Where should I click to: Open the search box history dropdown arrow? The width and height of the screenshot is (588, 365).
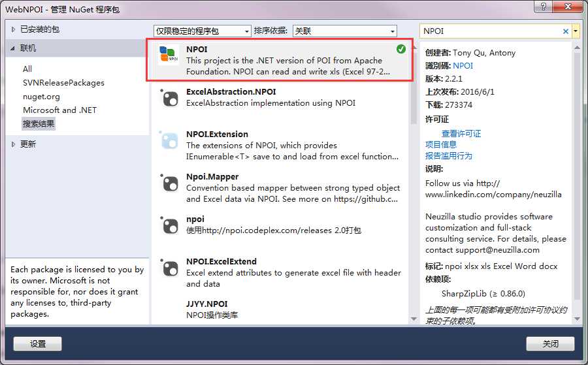click(x=576, y=31)
